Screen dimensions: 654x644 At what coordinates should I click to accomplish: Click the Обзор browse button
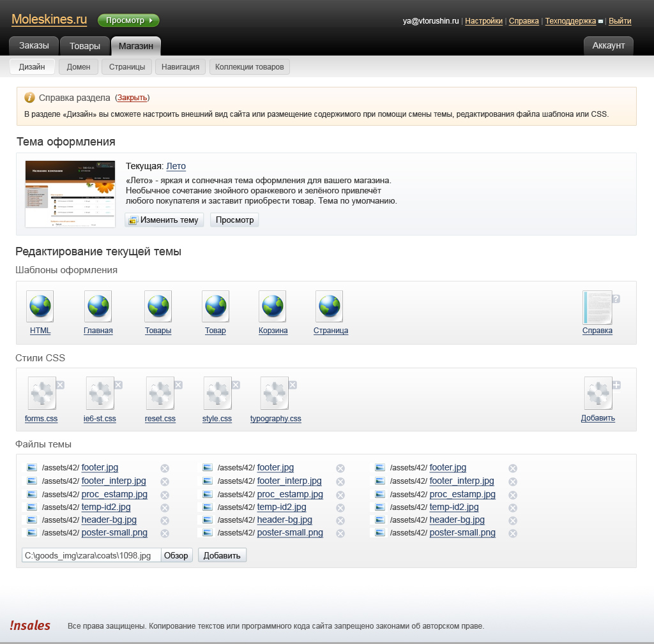176,555
